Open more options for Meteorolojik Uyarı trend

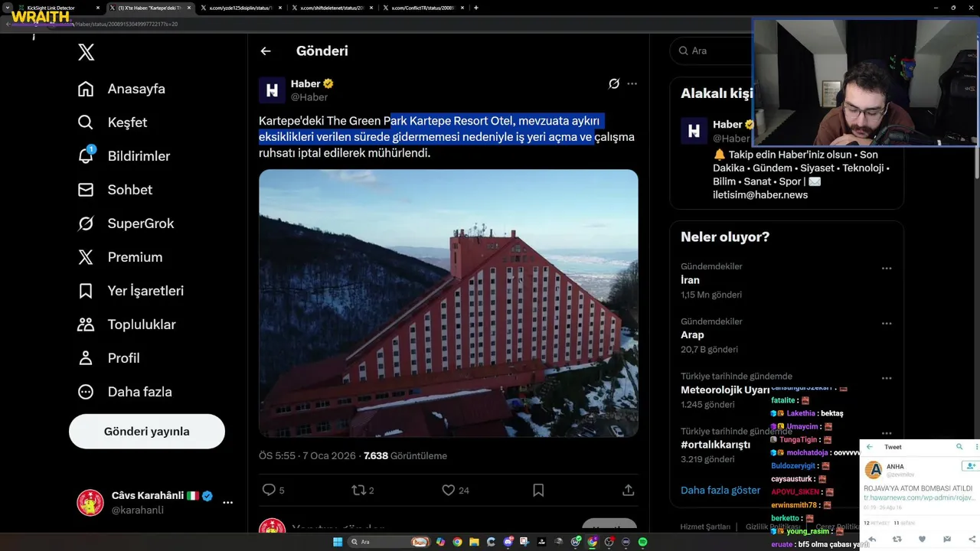point(887,379)
